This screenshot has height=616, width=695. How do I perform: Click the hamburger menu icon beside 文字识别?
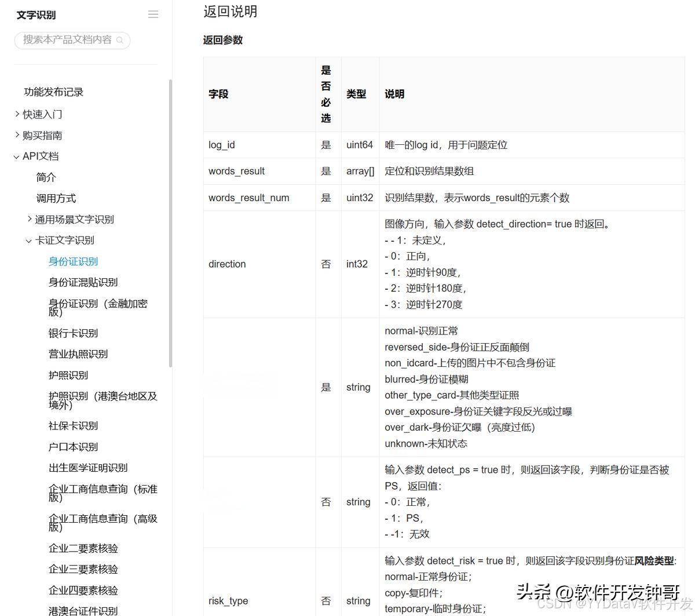153,14
